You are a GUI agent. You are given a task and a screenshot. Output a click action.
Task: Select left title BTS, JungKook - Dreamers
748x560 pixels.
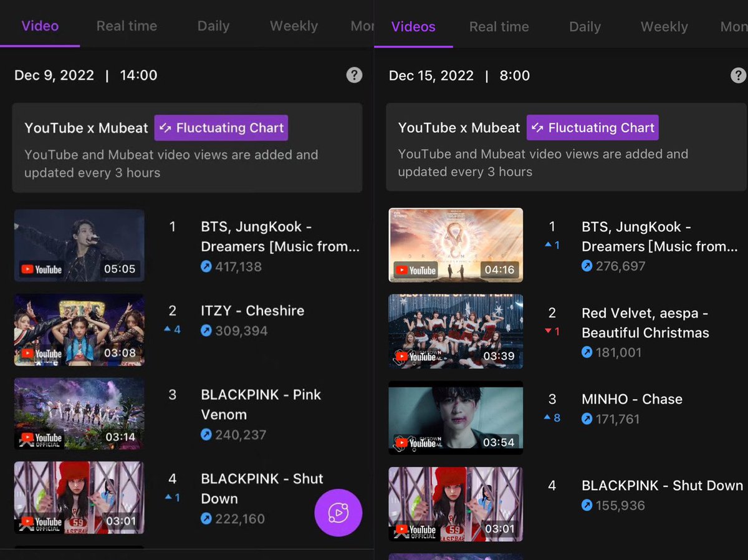point(280,236)
